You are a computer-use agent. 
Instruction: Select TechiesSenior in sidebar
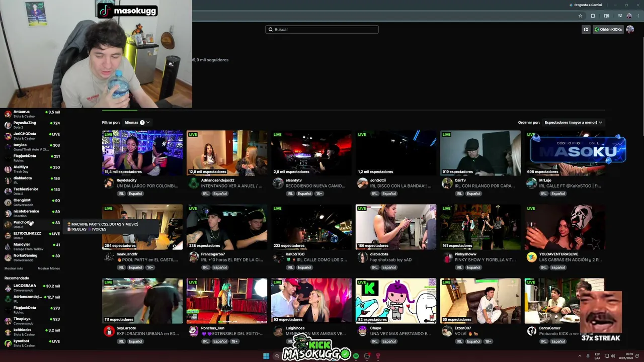point(32,191)
